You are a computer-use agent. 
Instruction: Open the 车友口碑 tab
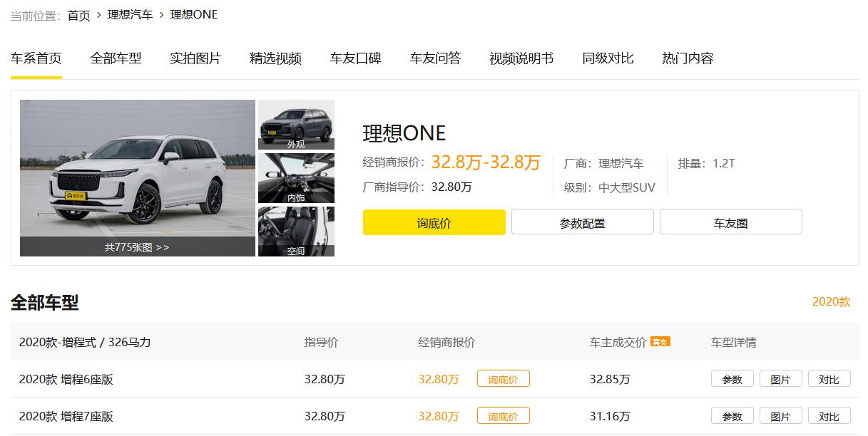tap(355, 58)
